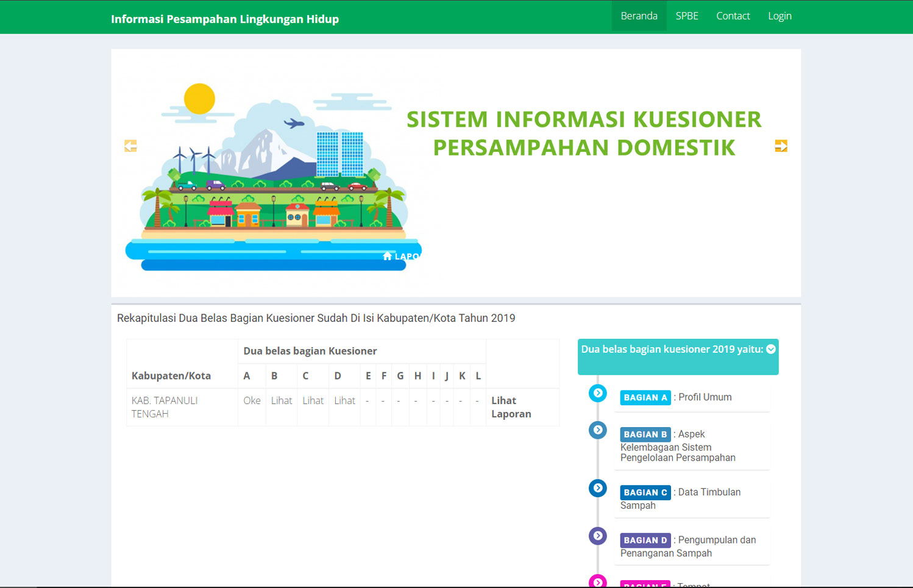Open the Beranda menu item
The height and width of the screenshot is (588, 913).
point(639,16)
